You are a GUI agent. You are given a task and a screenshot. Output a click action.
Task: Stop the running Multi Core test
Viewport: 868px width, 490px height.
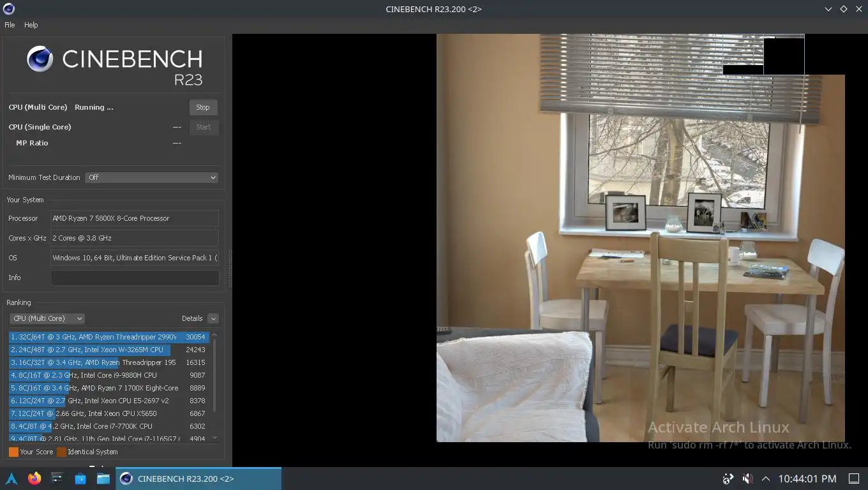coord(203,107)
